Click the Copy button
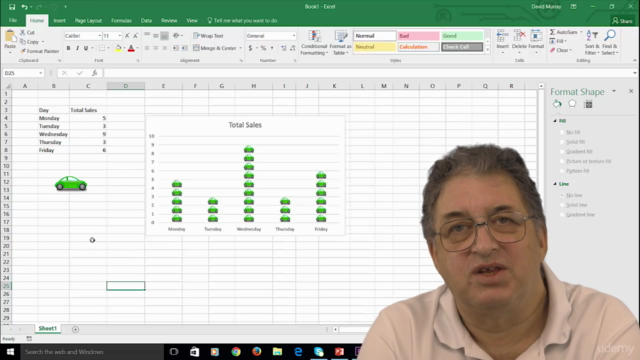Viewport: 640px width, 360px height. pos(29,42)
